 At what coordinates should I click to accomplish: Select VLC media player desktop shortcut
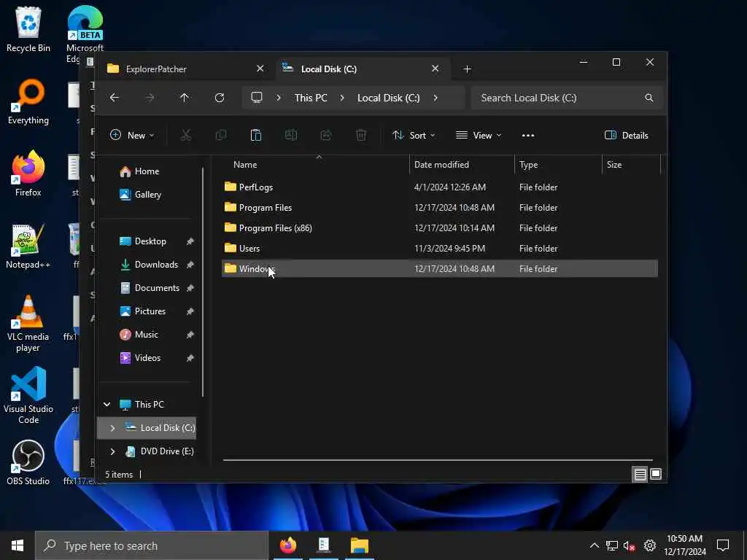(x=28, y=324)
